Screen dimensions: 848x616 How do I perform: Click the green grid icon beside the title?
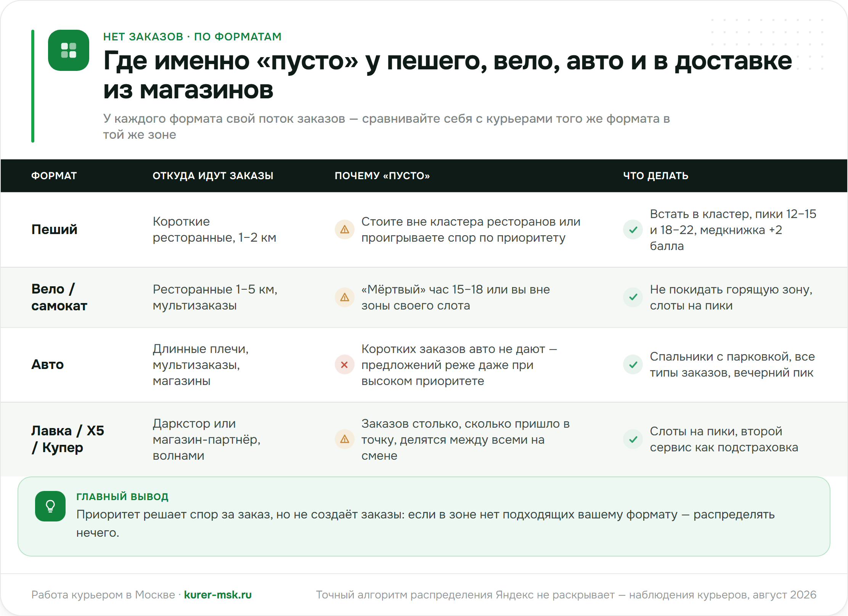[69, 50]
